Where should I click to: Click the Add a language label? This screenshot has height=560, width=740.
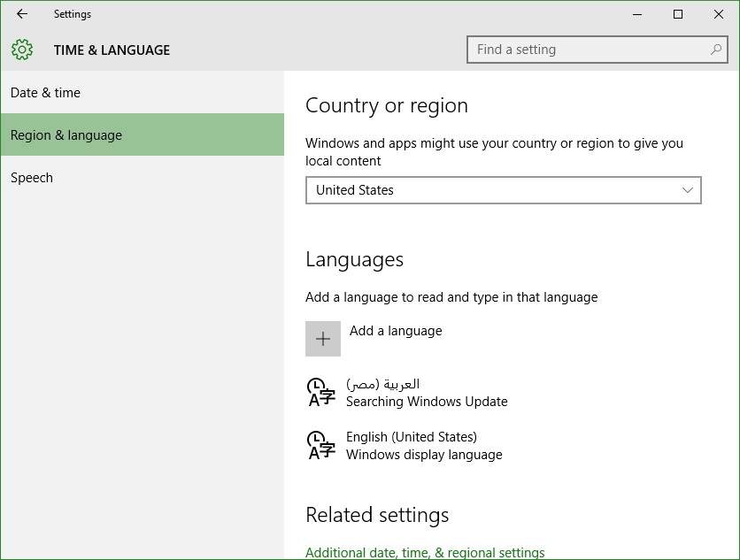point(396,331)
